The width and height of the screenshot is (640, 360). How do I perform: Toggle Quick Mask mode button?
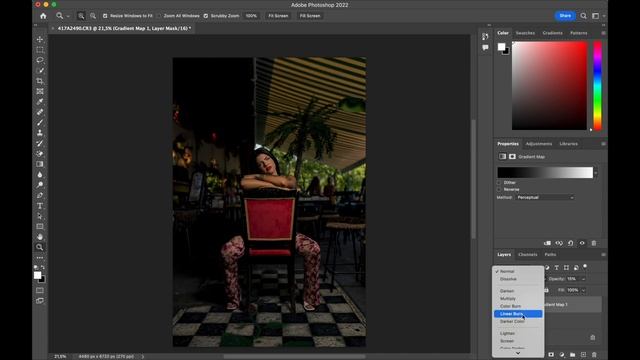point(40,290)
